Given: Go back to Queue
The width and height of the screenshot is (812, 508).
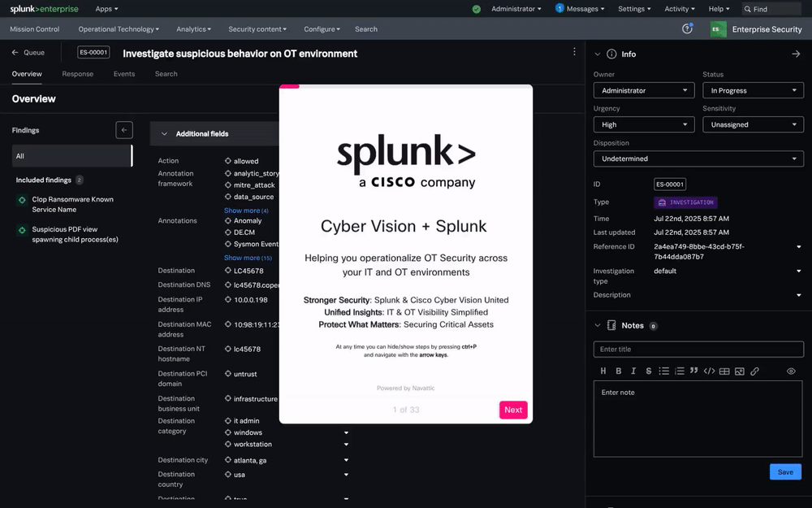Looking at the screenshot, I should point(28,52).
